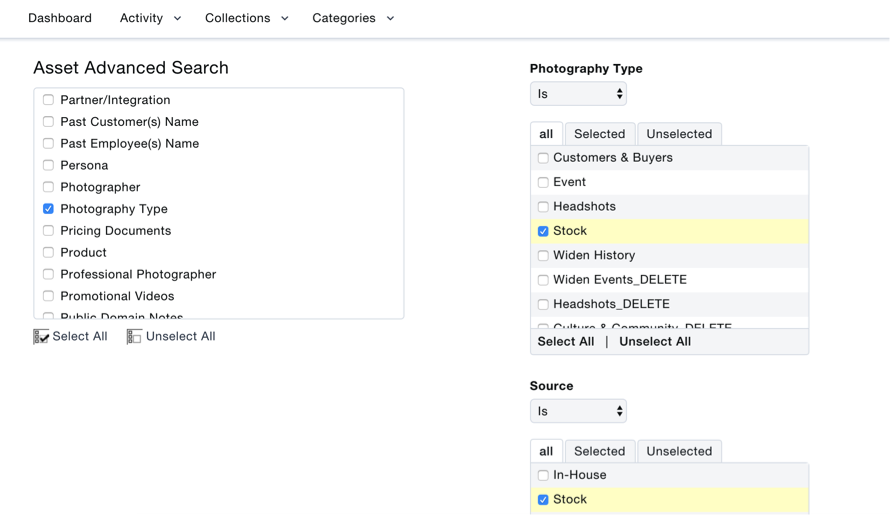Check Headshots_DELETE option
Screen dimensions: 890x515
click(x=543, y=304)
